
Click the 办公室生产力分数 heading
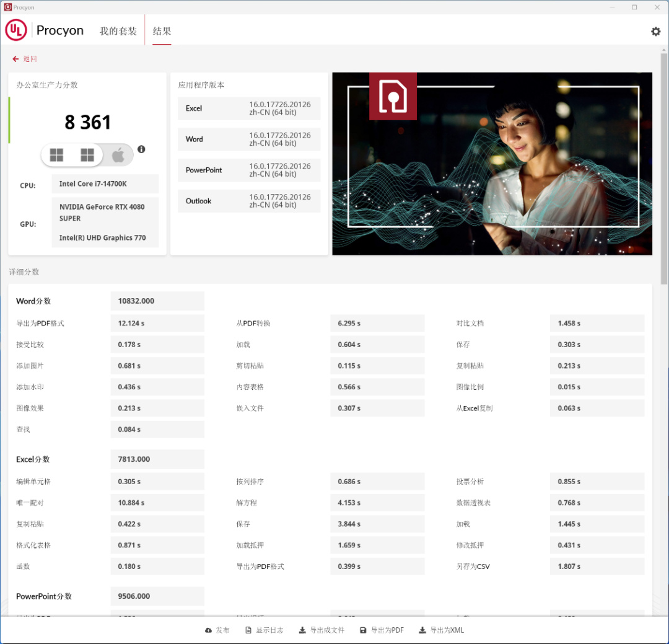tap(47, 85)
